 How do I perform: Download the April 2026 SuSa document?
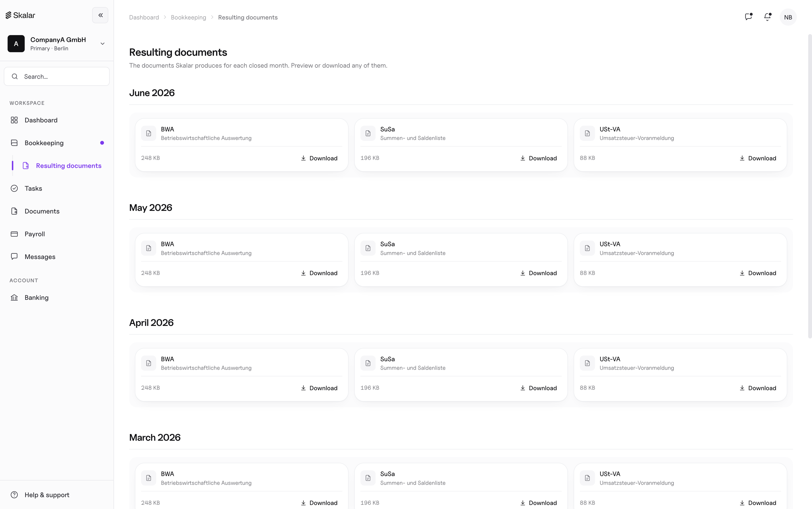538,388
